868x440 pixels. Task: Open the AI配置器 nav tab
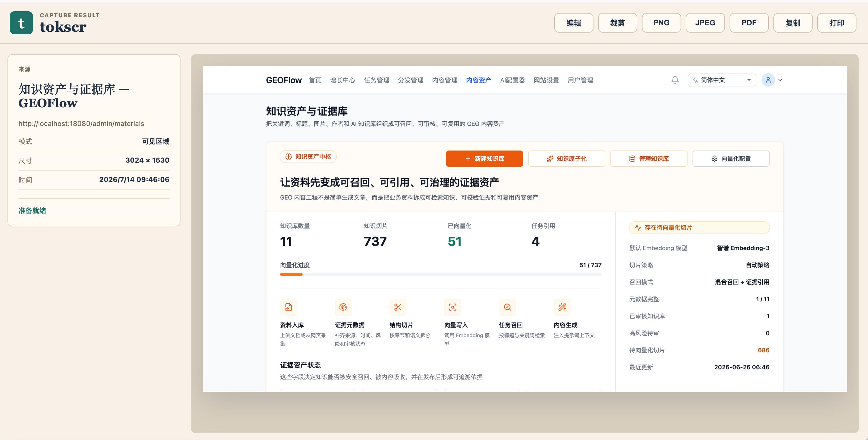(x=512, y=80)
